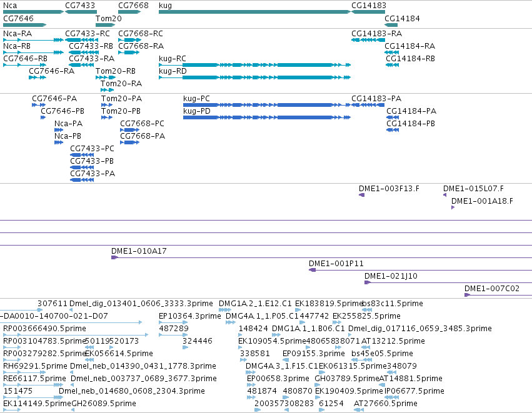The height and width of the screenshot is (413, 532).
Task: Select the kug-RC transcript
Action: (x=254, y=65)
